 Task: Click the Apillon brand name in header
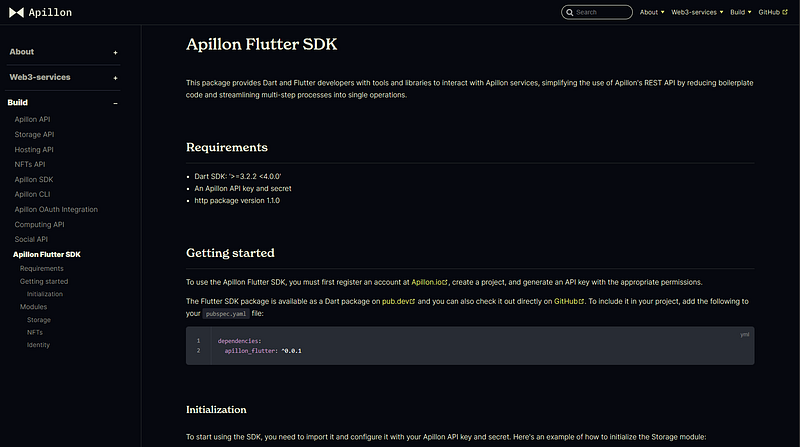point(50,12)
